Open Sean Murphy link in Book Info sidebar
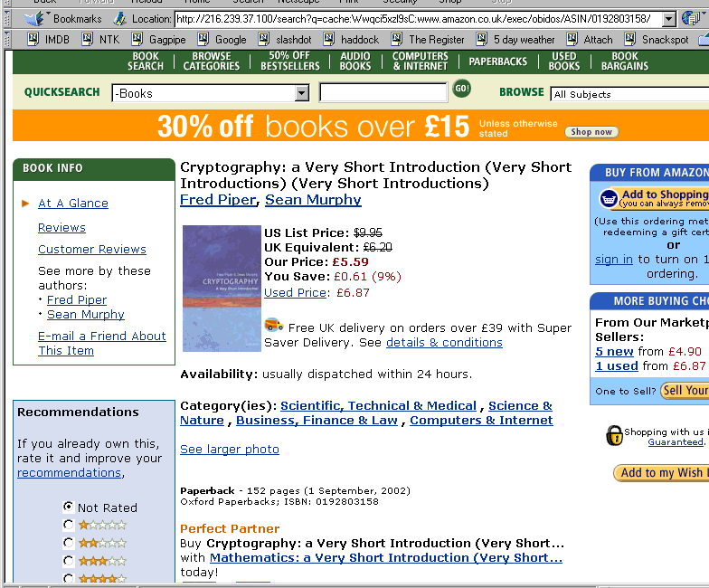This screenshot has height=588, width=709. click(85, 315)
